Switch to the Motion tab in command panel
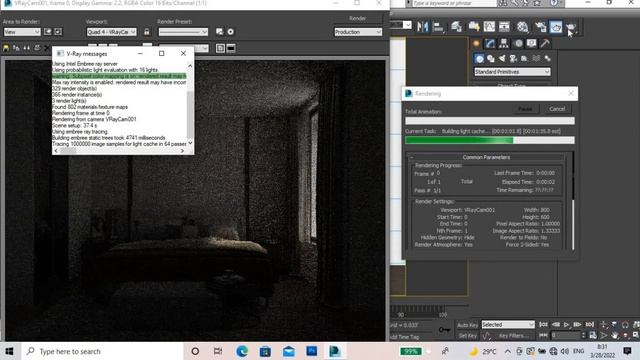 click(518, 44)
